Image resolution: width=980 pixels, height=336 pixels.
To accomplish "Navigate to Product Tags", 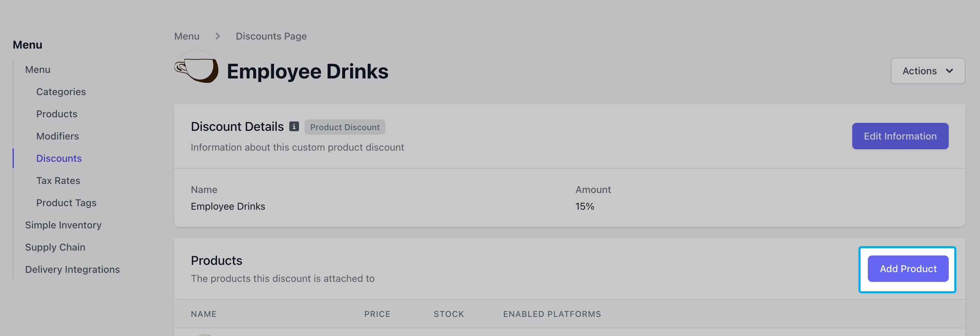I will pos(66,203).
